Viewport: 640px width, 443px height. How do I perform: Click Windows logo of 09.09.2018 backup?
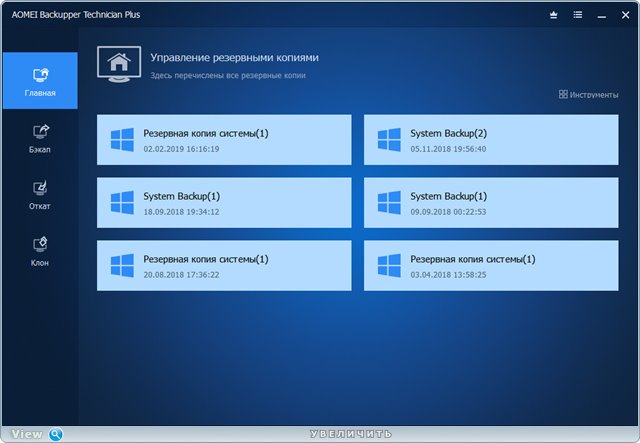(x=389, y=203)
